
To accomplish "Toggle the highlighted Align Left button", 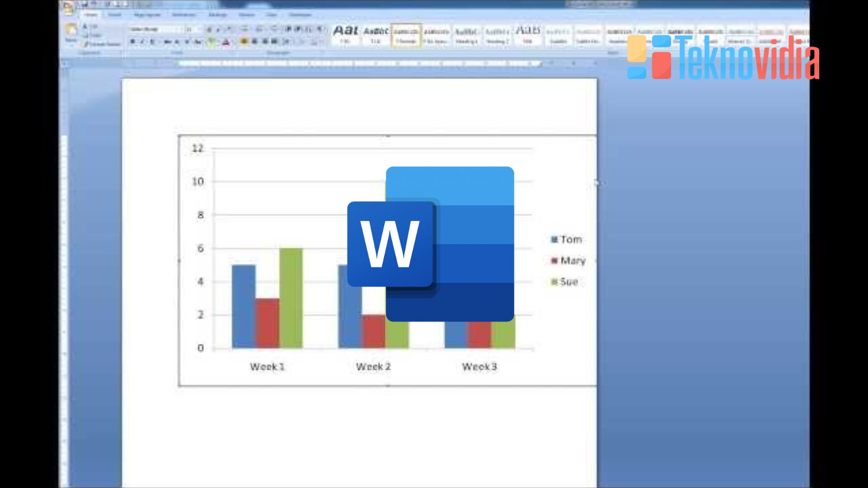I will 244,41.
